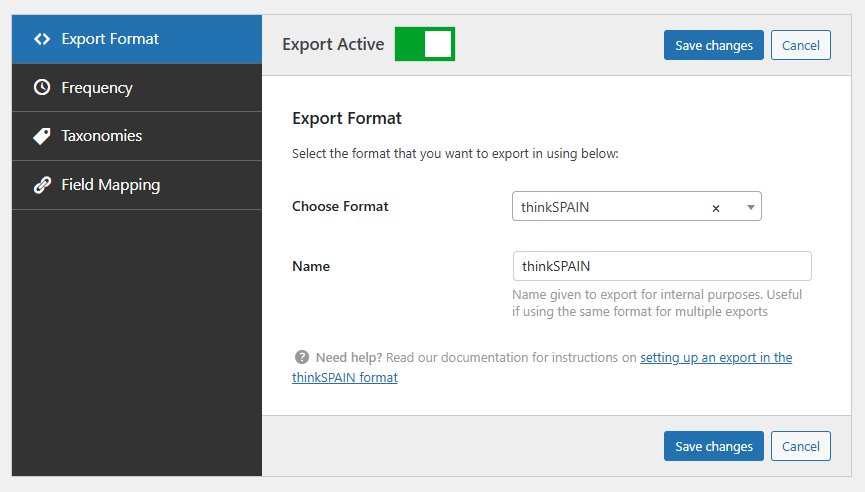Click the top Cancel button
This screenshot has height=492, width=865.
(800, 45)
